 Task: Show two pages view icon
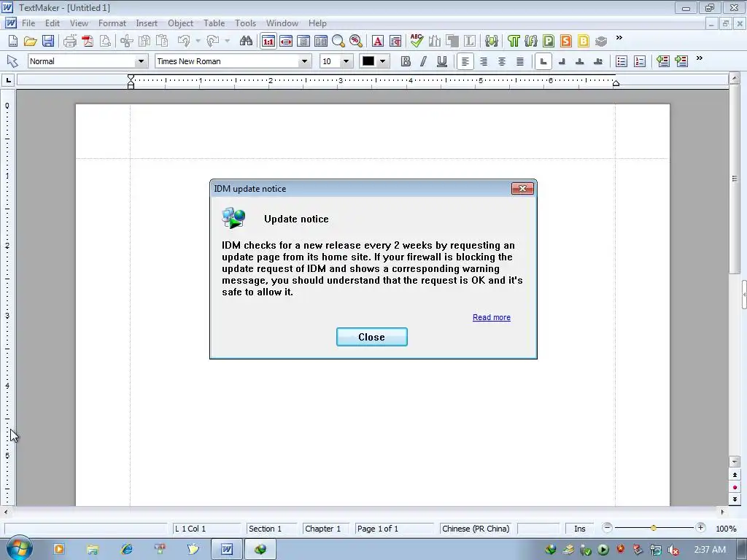321,41
